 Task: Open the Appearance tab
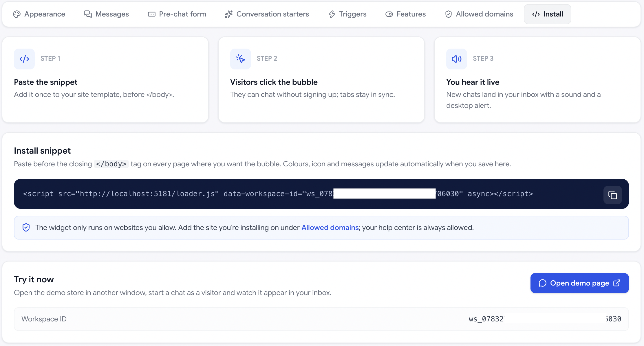click(39, 14)
